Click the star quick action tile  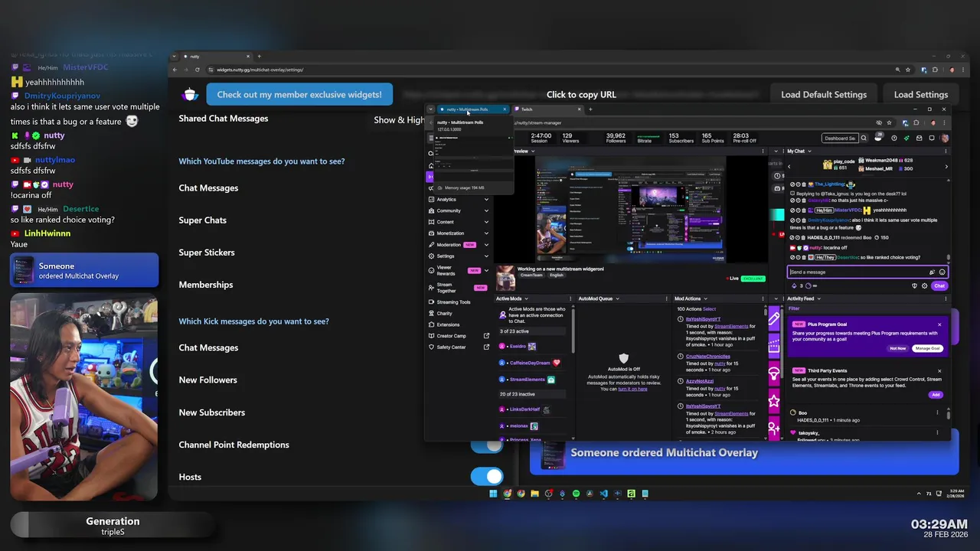774,400
